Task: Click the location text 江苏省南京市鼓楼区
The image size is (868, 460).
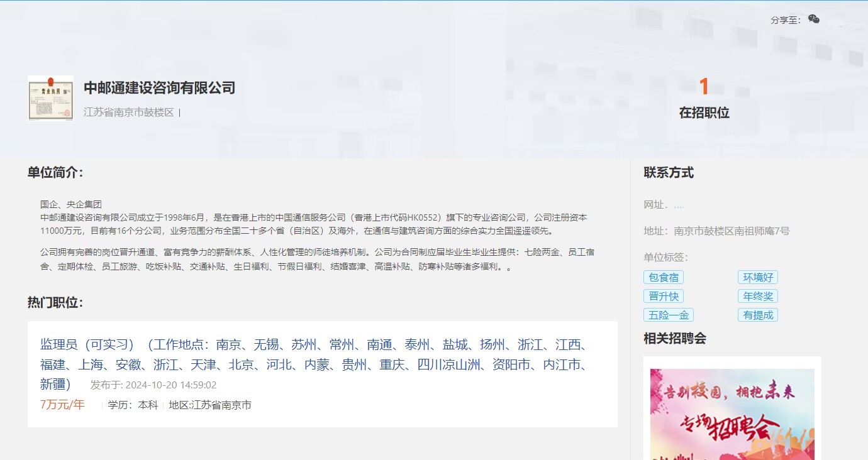Action: [129, 112]
